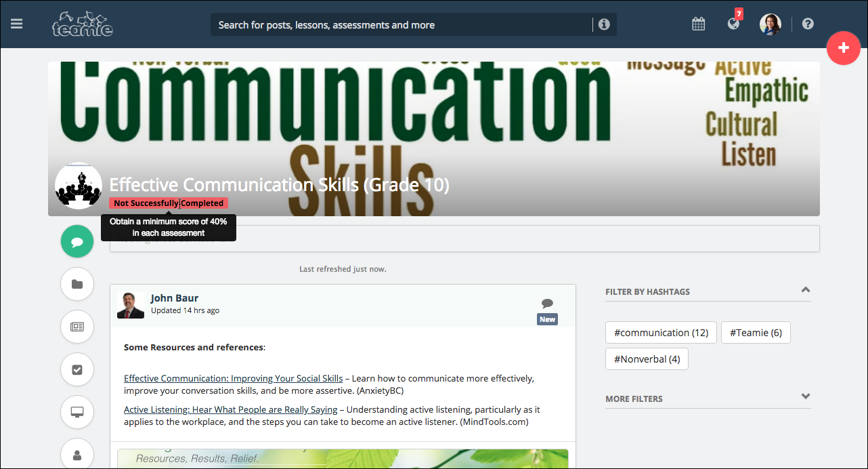The image size is (868, 469).
Task: Open the assessments checkmark sidebar icon
Action: [77, 369]
